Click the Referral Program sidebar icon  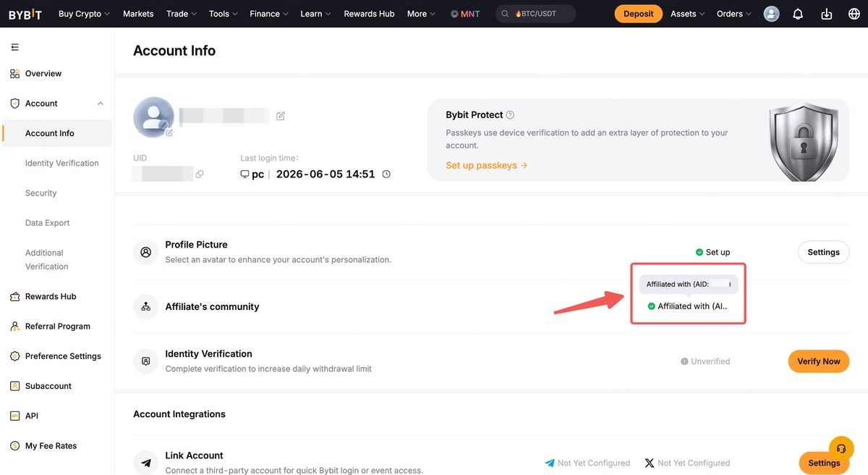point(14,327)
